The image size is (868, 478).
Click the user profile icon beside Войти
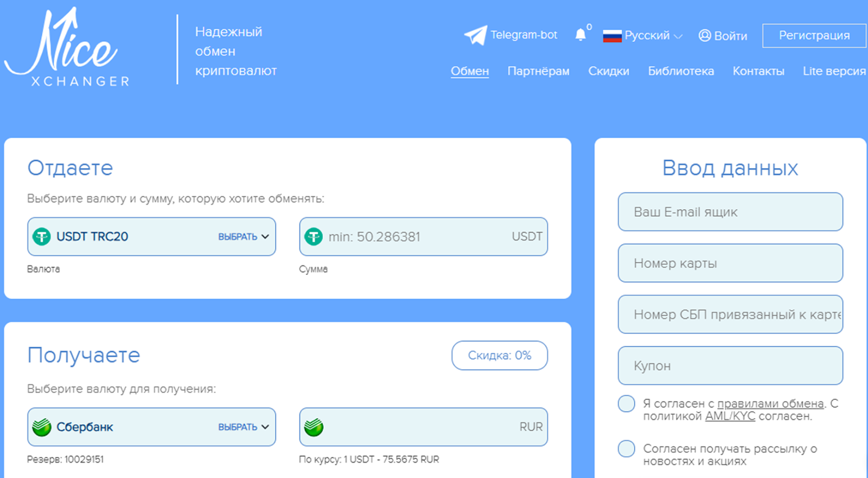(x=705, y=35)
